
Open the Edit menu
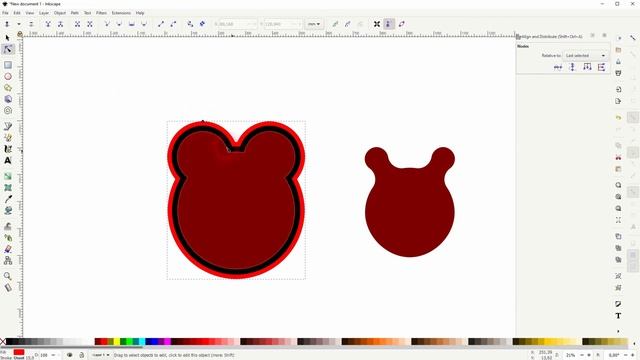click(17, 13)
